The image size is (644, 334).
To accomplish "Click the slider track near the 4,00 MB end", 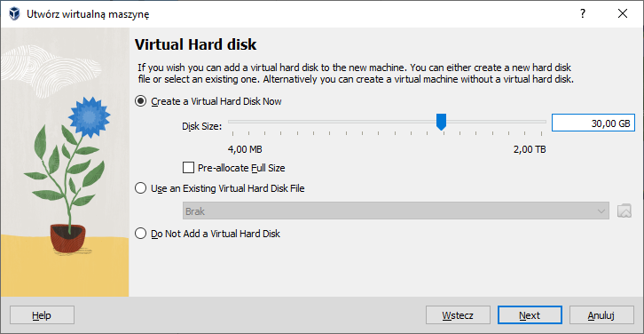I will 236,122.
